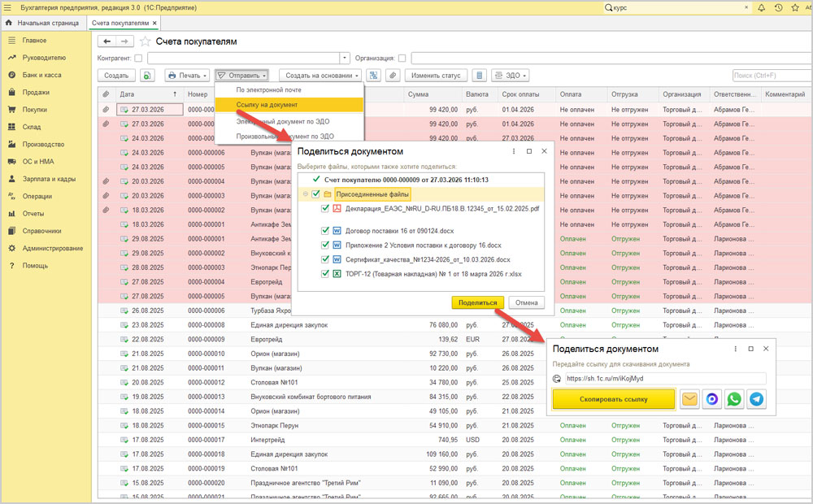
Task: Click the back navigation arrow
Action: click(x=107, y=41)
